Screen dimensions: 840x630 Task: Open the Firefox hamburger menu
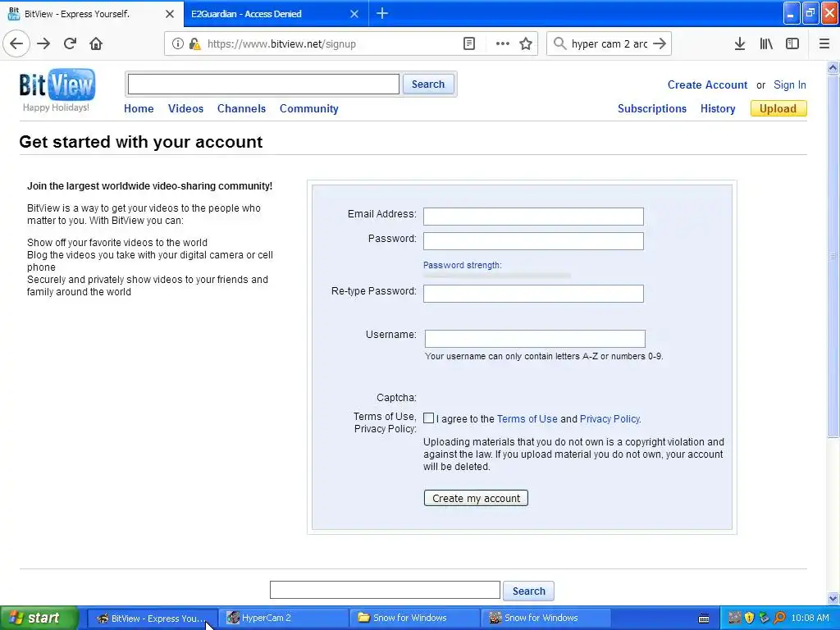[x=824, y=43]
